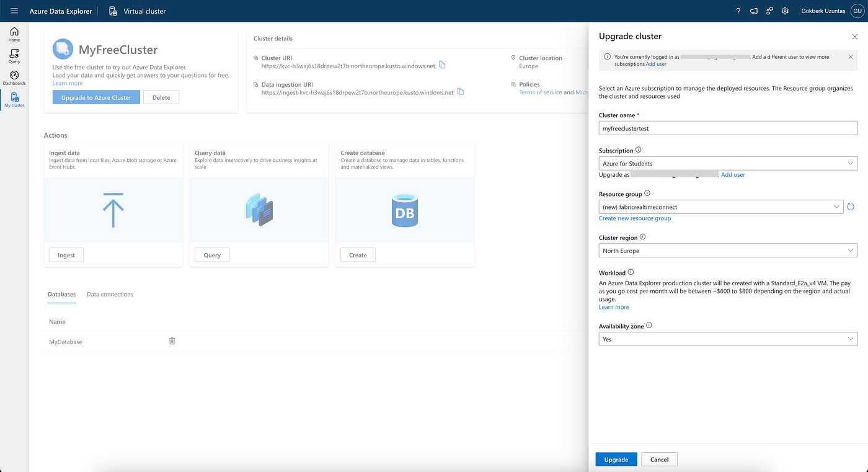Refresh the resource group list
868x472 pixels.
(851, 207)
